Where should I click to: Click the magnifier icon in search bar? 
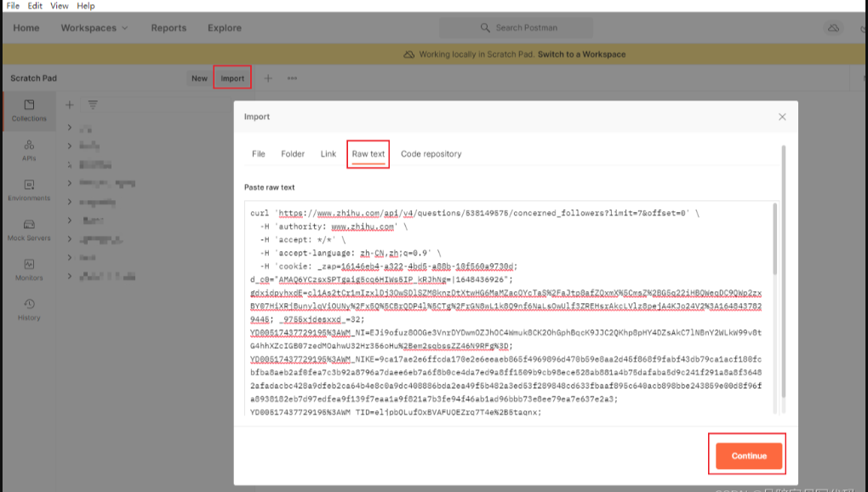coord(485,28)
